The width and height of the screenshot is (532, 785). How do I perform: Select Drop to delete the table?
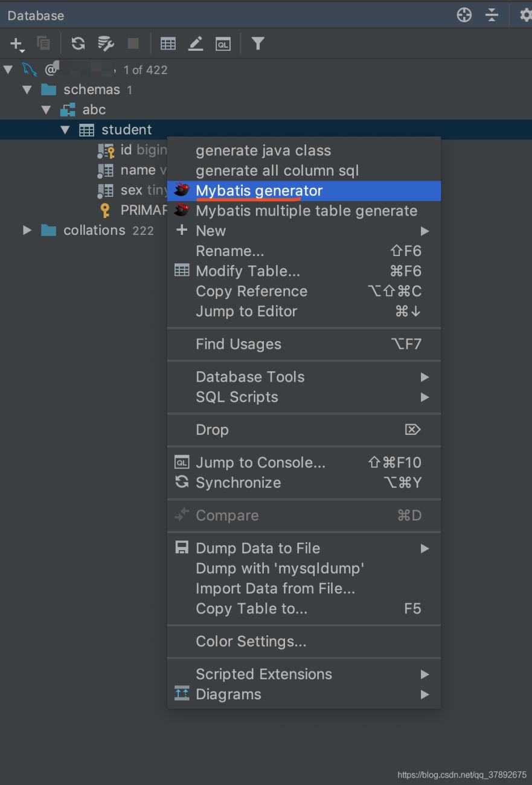coord(304,430)
